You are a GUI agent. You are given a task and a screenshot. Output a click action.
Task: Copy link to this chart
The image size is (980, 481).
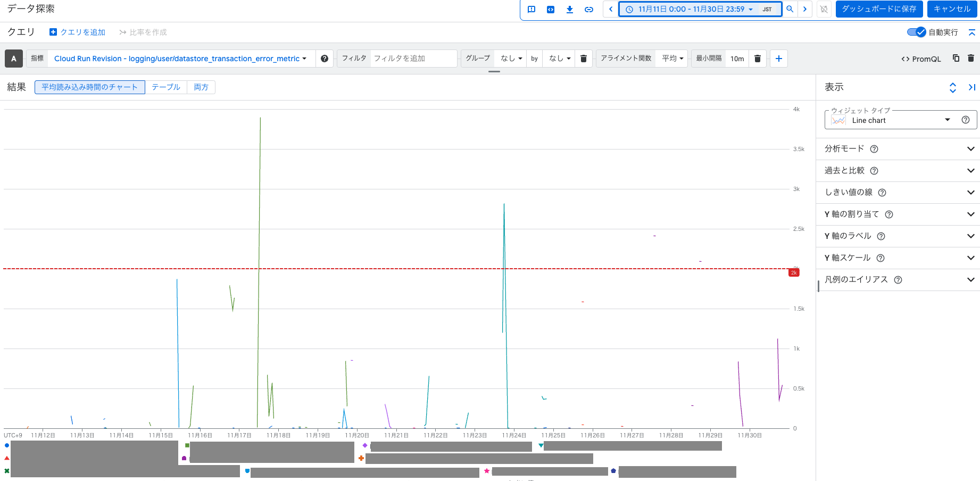pyautogui.click(x=589, y=9)
